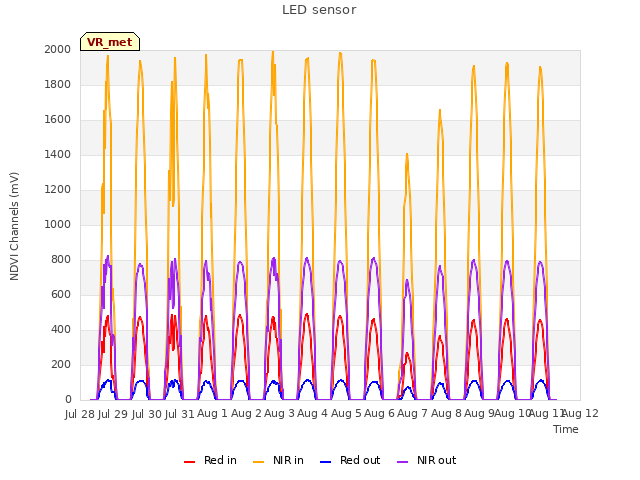Click the Jul 28 x-axis date label

(x=80, y=414)
